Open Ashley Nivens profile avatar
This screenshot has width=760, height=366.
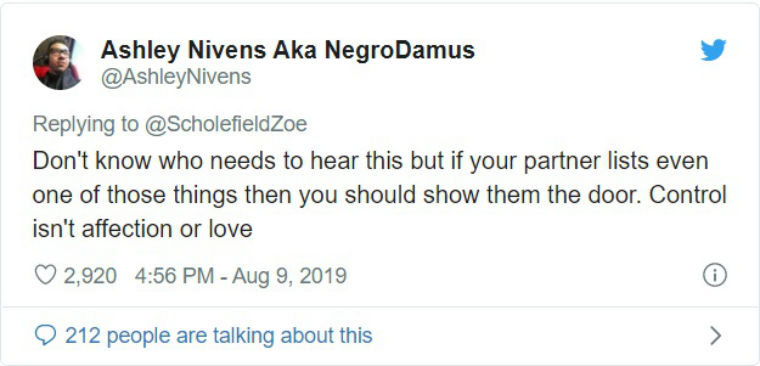[x=56, y=63]
